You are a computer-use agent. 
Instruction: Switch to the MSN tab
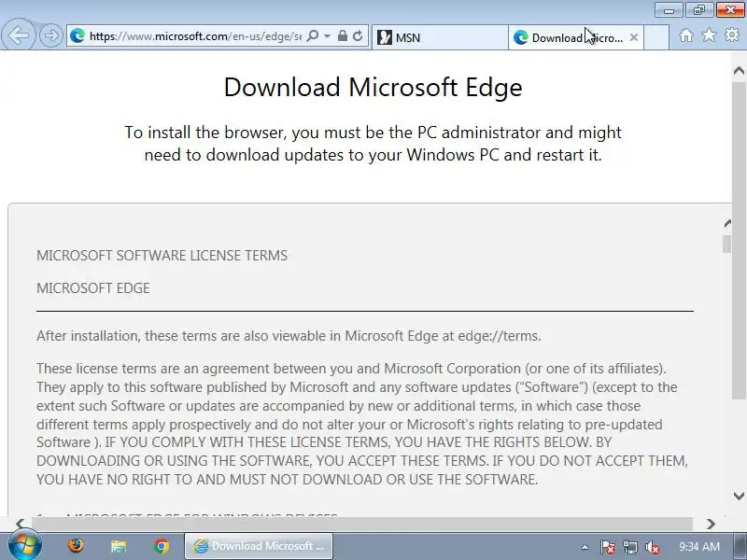coord(440,37)
